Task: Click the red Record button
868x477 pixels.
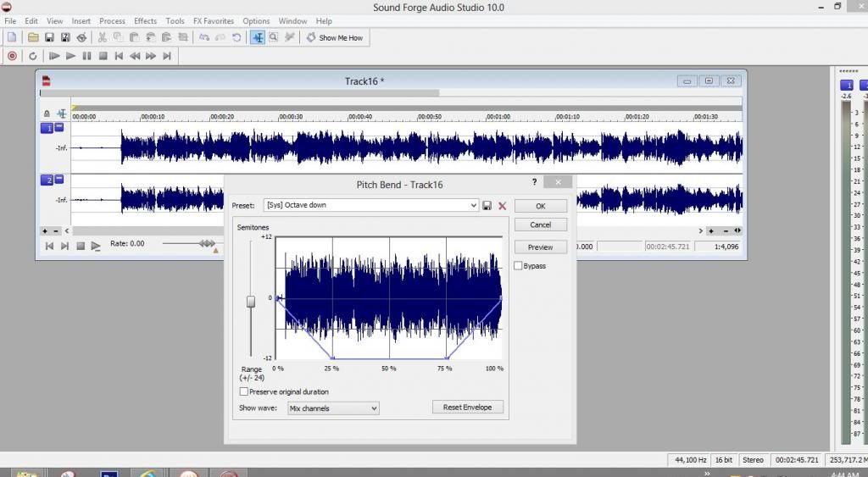Action: [x=12, y=56]
